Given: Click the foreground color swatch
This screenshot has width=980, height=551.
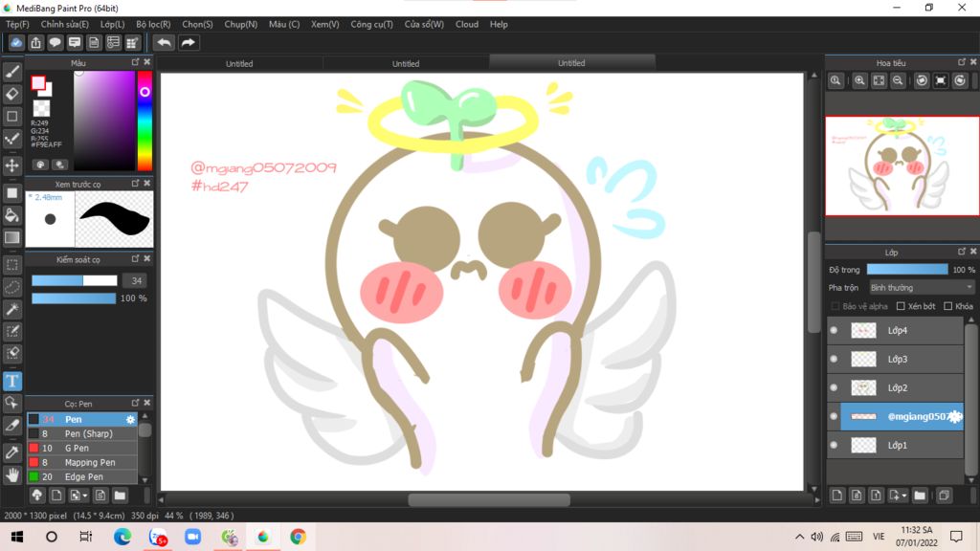Looking at the screenshot, I should pyautogui.click(x=38, y=83).
